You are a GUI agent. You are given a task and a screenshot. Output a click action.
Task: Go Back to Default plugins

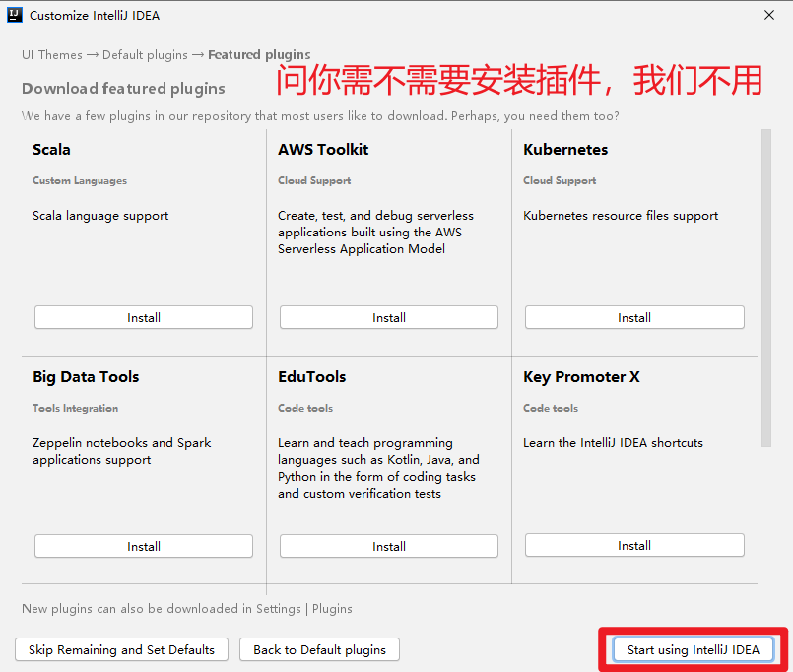coord(319,649)
